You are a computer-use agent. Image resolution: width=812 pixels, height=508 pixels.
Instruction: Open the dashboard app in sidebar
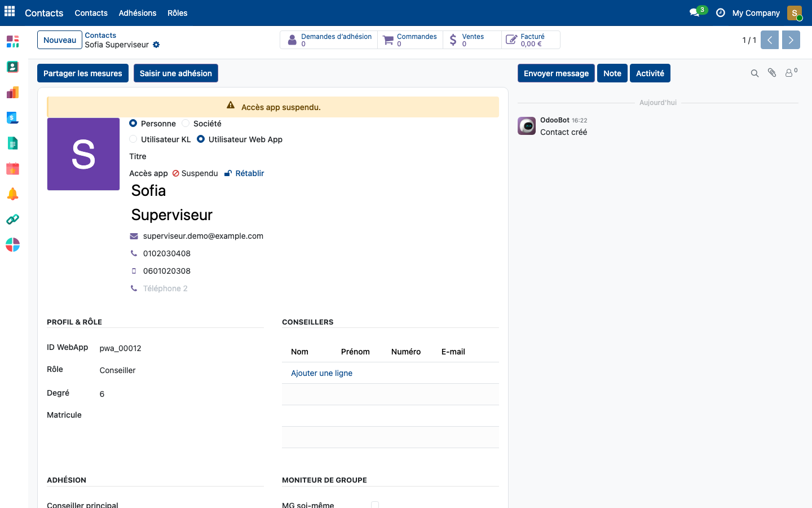coord(12,41)
